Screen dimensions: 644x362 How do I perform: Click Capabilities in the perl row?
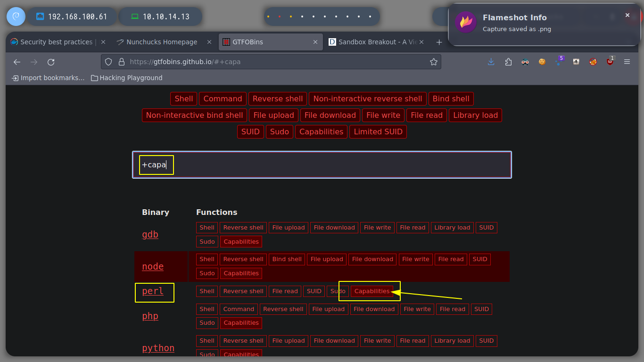click(372, 291)
